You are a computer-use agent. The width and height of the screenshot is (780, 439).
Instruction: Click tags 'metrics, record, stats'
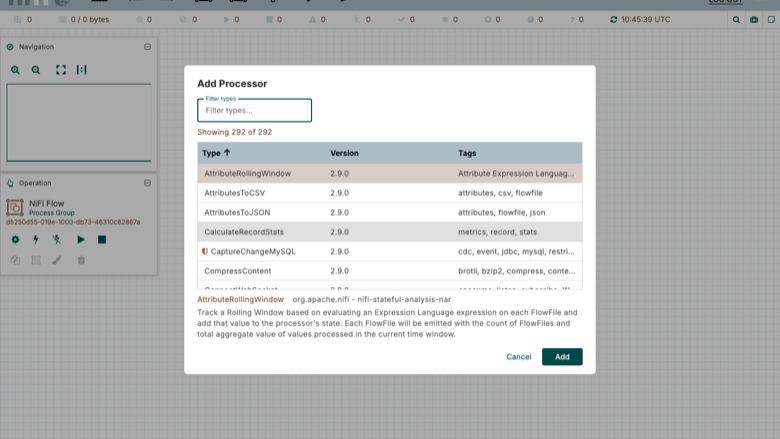[497, 232]
